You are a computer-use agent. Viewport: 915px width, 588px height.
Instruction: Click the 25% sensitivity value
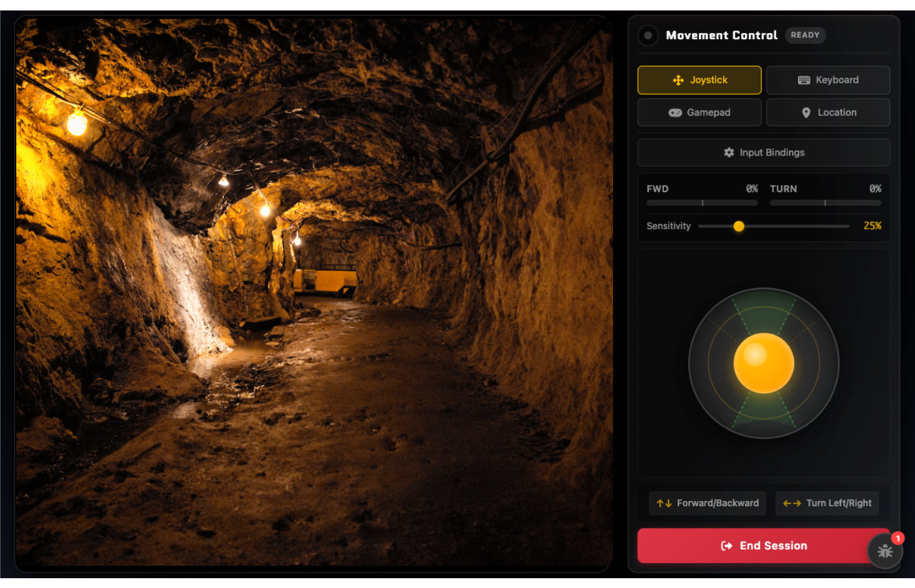click(x=872, y=226)
